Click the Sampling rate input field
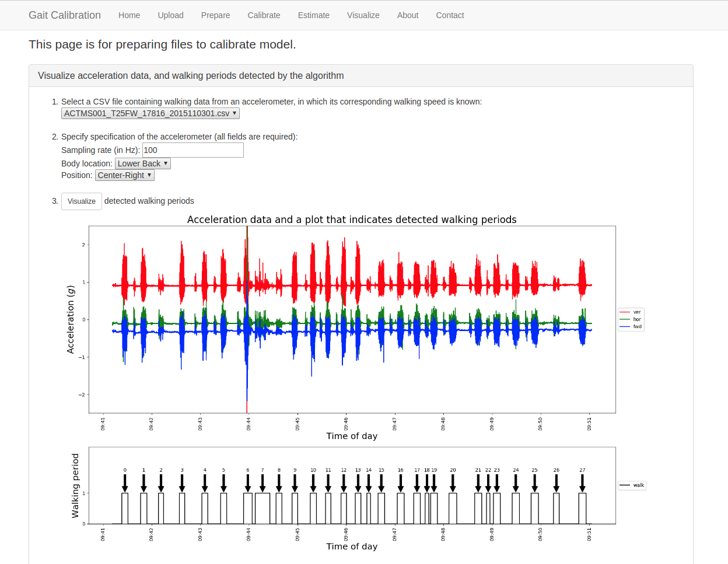The image size is (728, 564). tap(193, 150)
